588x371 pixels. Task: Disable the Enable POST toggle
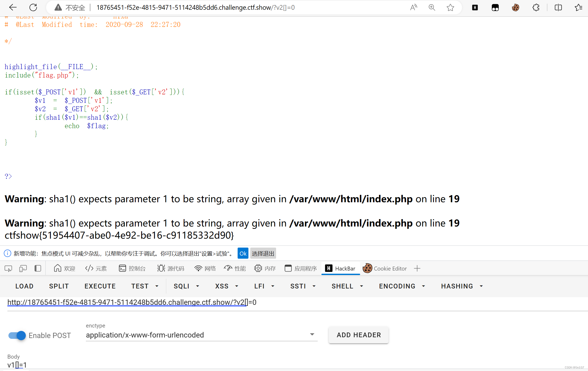(x=17, y=335)
